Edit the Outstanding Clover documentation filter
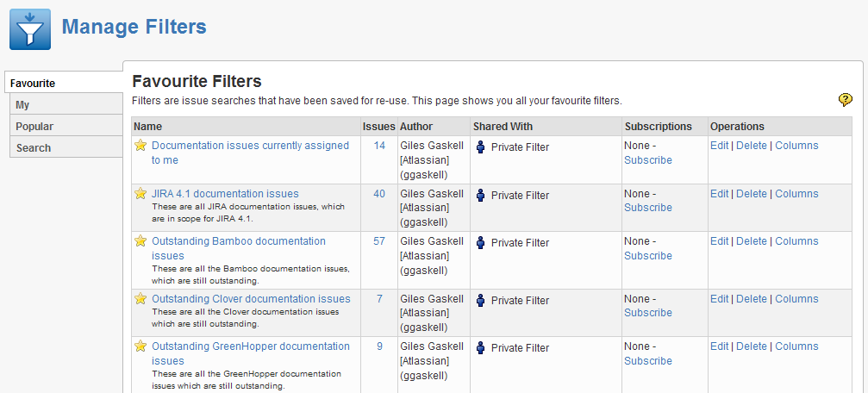 click(x=719, y=299)
